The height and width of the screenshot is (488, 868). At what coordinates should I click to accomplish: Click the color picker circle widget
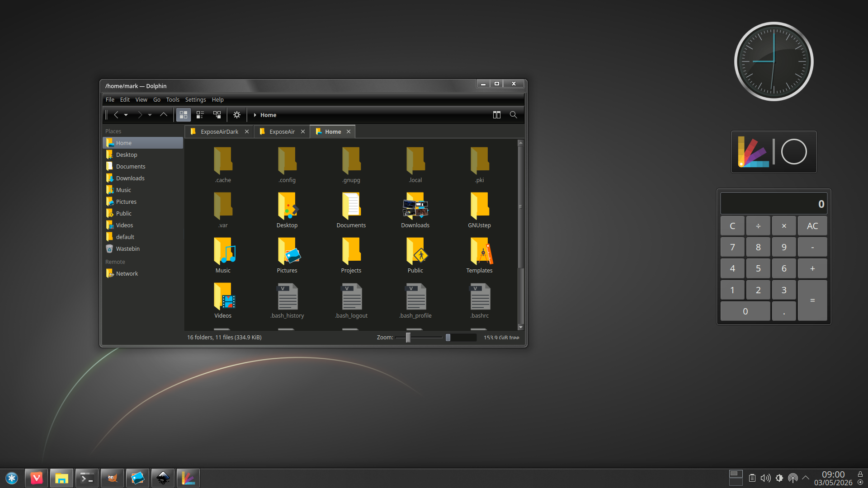pyautogui.click(x=794, y=152)
